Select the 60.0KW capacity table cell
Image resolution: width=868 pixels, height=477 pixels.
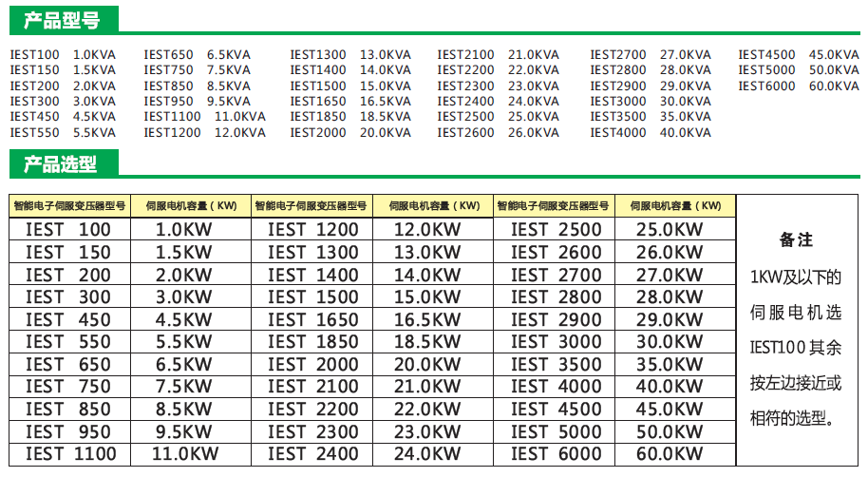click(670, 454)
